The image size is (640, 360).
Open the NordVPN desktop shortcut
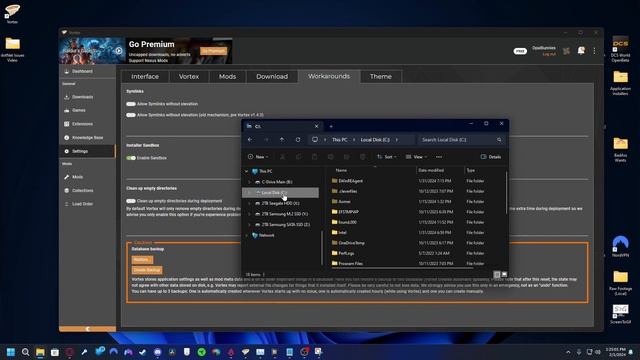click(x=620, y=246)
